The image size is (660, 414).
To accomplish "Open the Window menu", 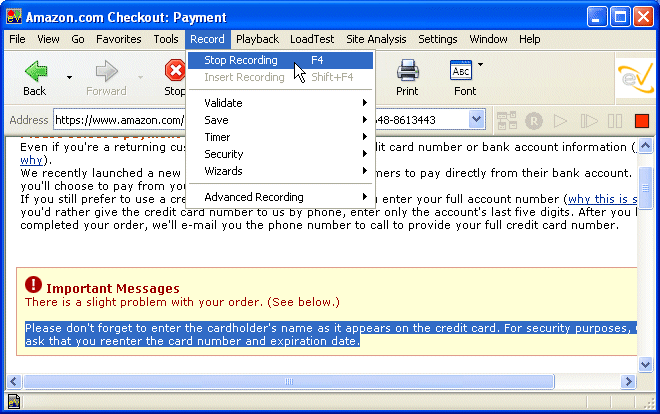I will coord(488,39).
